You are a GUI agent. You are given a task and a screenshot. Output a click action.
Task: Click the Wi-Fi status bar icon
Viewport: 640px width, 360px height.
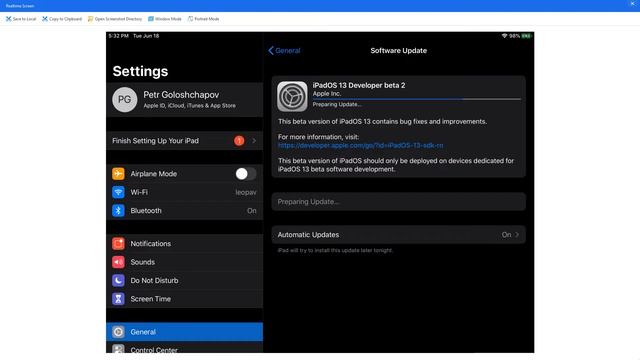coord(504,36)
